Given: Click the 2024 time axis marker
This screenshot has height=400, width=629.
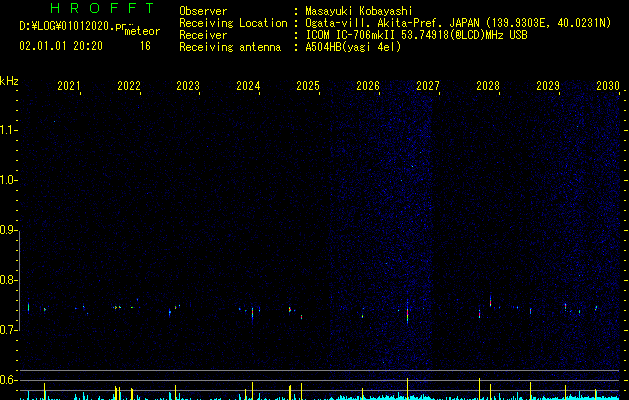Looking at the screenshot, I should coord(248,85).
